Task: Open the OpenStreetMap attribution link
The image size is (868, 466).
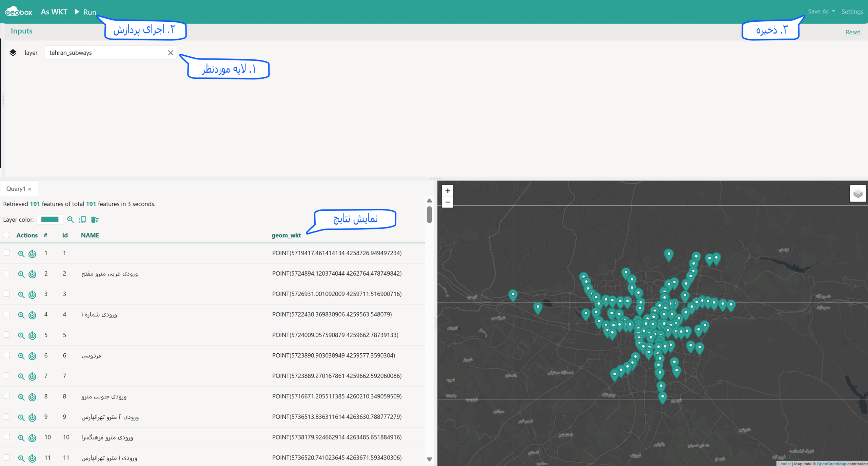Action: pos(831,463)
